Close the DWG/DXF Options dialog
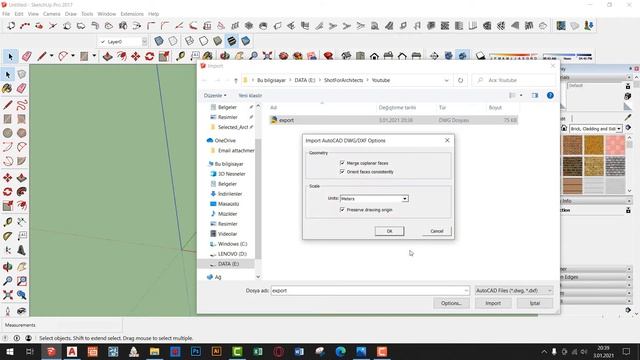The height and width of the screenshot is (360, 640). [x=447, y=140]
